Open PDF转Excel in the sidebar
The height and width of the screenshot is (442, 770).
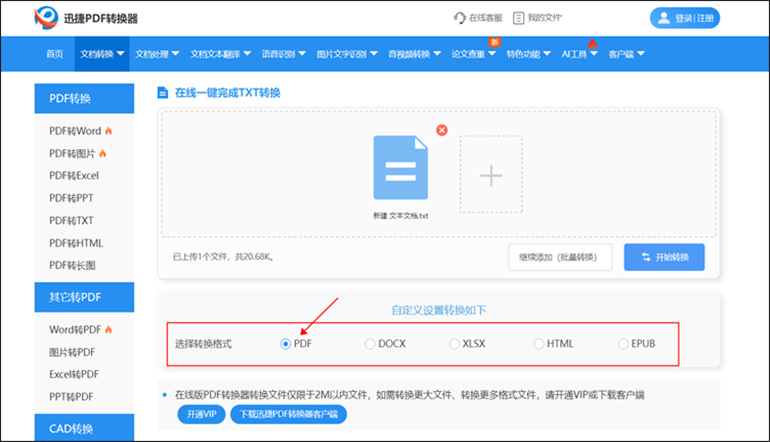[x=74, y=176]
